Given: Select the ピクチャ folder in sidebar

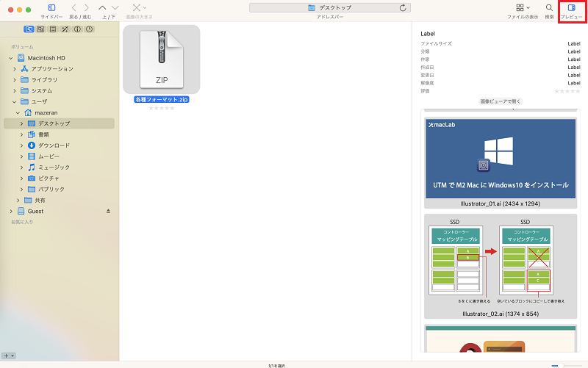Looking at the screenshot, I should pyautogui.click(x=49, y=178).
